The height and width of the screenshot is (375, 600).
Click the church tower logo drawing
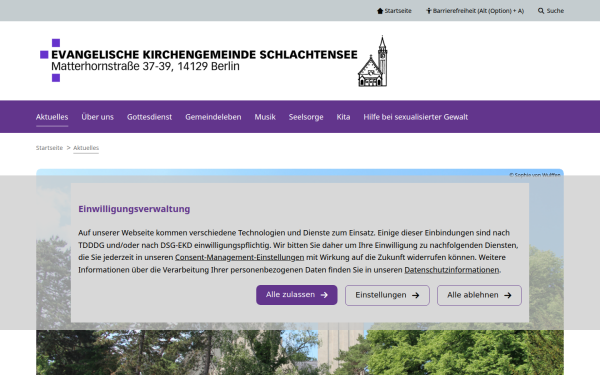[373, 61]
